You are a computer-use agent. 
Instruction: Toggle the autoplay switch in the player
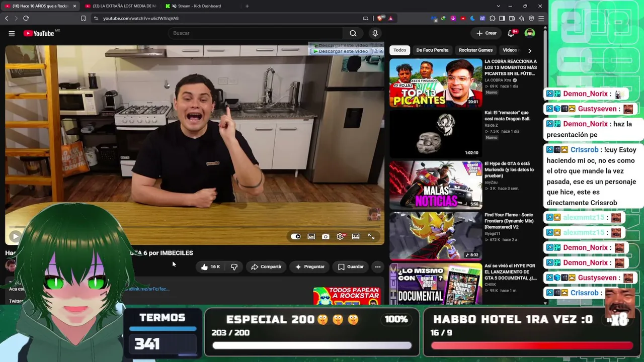pos(296,236)
